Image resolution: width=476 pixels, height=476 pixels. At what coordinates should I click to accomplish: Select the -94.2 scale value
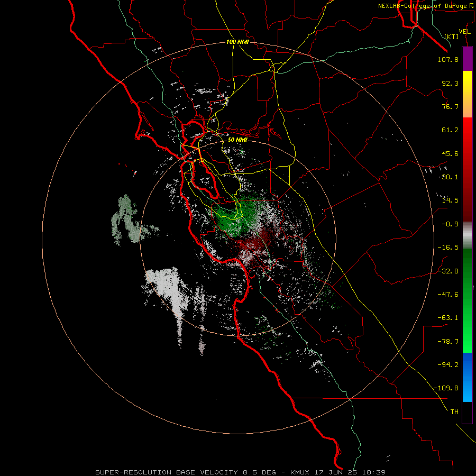pos(448,365)
